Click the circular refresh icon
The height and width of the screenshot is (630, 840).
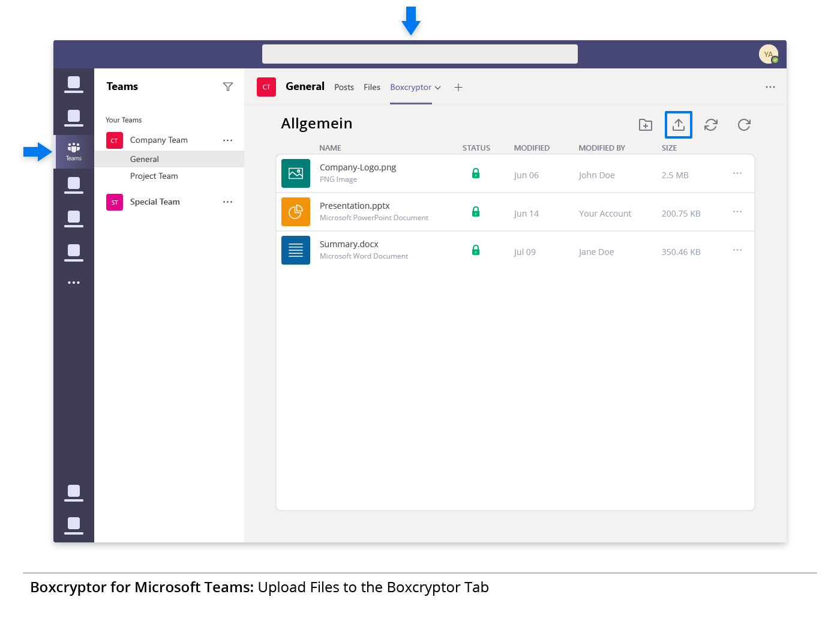pyautogui.click(x=744, y=125)
